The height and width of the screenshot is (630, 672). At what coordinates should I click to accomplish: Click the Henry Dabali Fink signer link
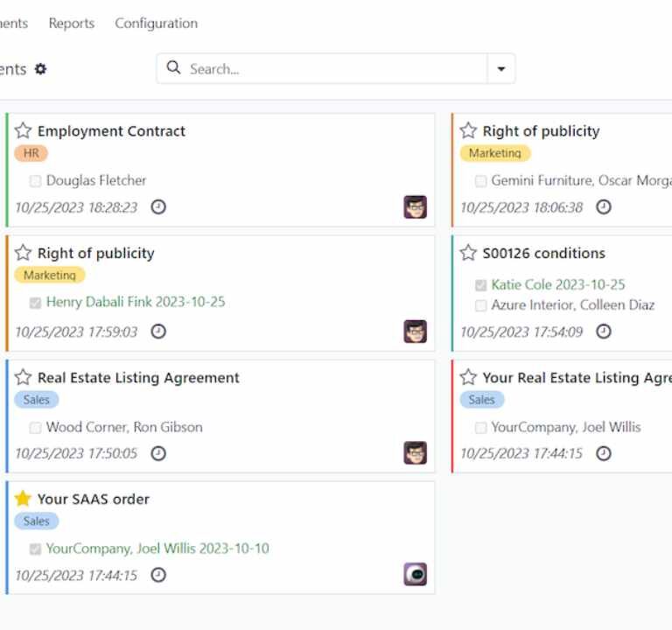click(x=136, y=302)
